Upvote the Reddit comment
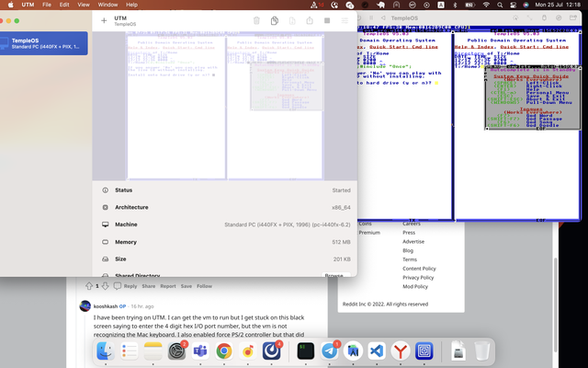This screenshot has width=588, height=368. coord(89,286)
